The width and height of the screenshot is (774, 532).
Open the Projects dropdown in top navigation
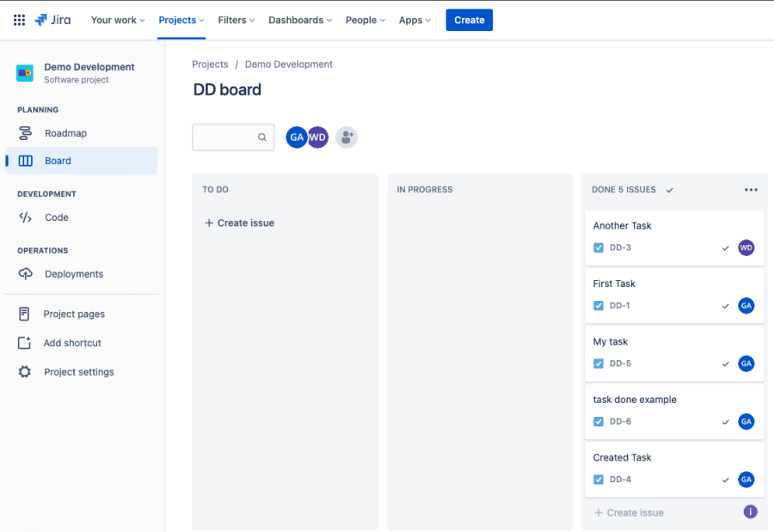(181, 20)
